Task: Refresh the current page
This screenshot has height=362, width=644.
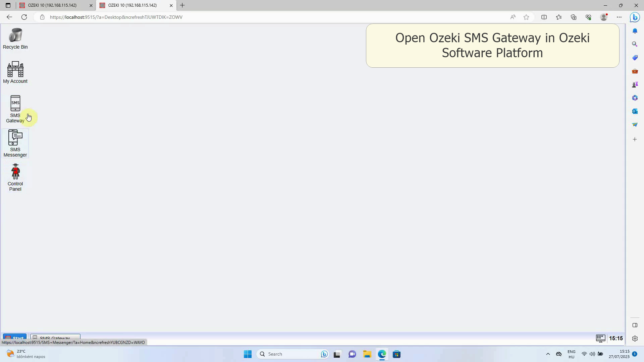Action: click(24, 17)
